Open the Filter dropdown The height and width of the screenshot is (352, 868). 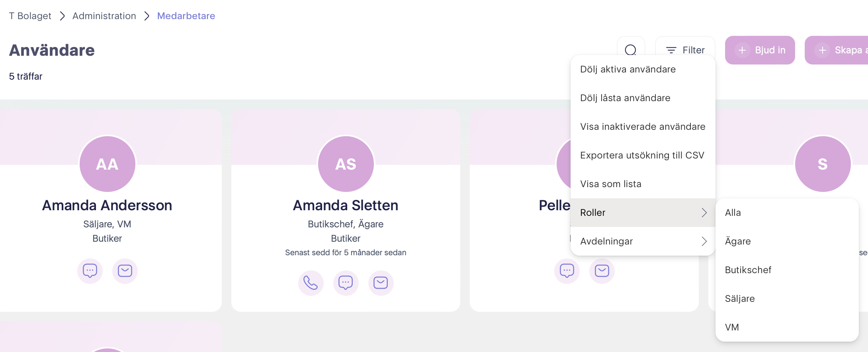pyautogui.click(x=685, y=50)
